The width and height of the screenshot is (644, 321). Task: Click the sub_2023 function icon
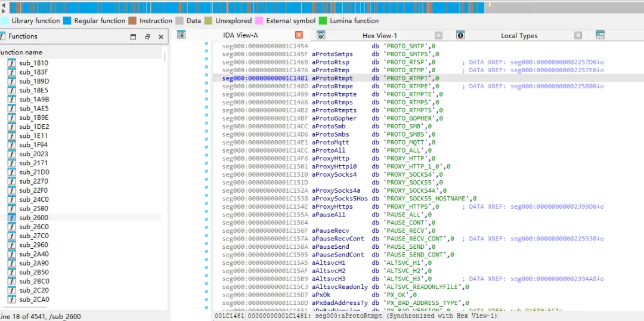(12, 154)
